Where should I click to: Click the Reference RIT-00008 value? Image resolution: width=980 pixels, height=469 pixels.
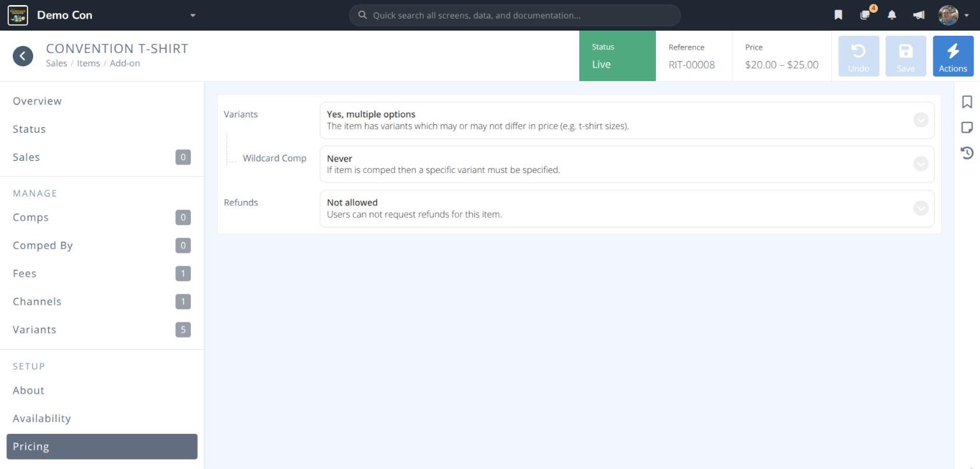point(692,64)
